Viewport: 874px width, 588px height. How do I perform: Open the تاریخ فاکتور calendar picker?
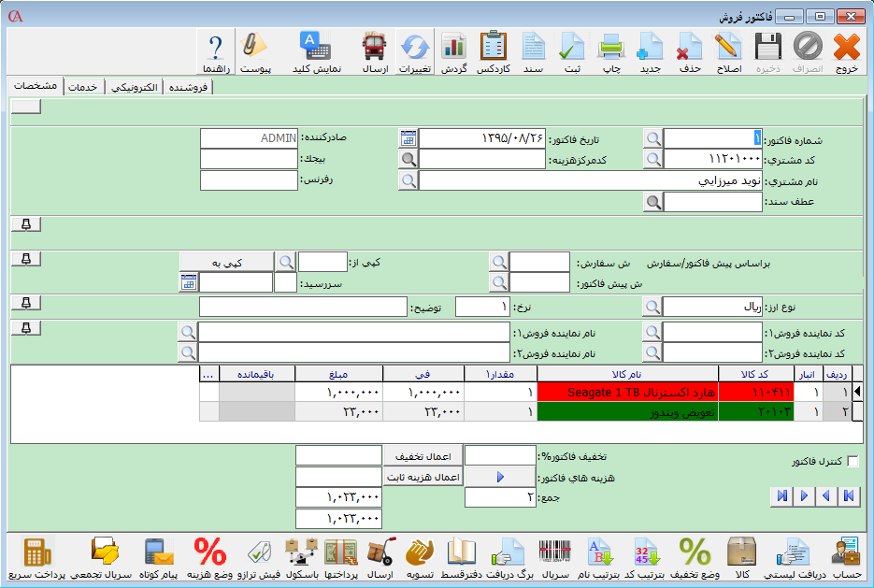[x=408, y=138]
